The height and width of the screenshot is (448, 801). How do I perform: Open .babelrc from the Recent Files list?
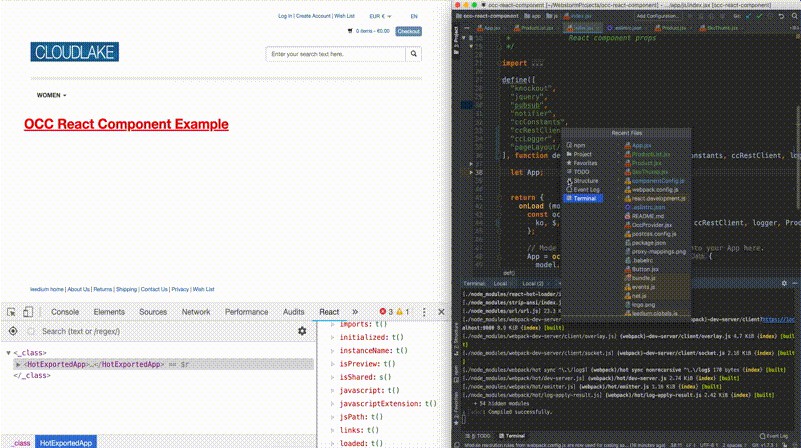click(639, 260)
